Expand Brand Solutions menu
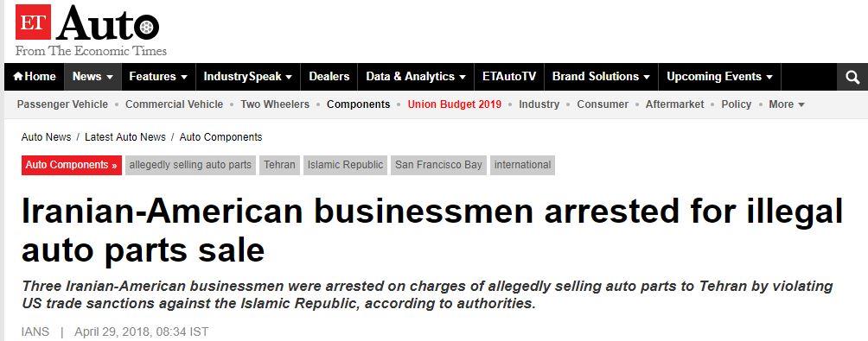This screenshot has width=868, height=341. (601, 77)
